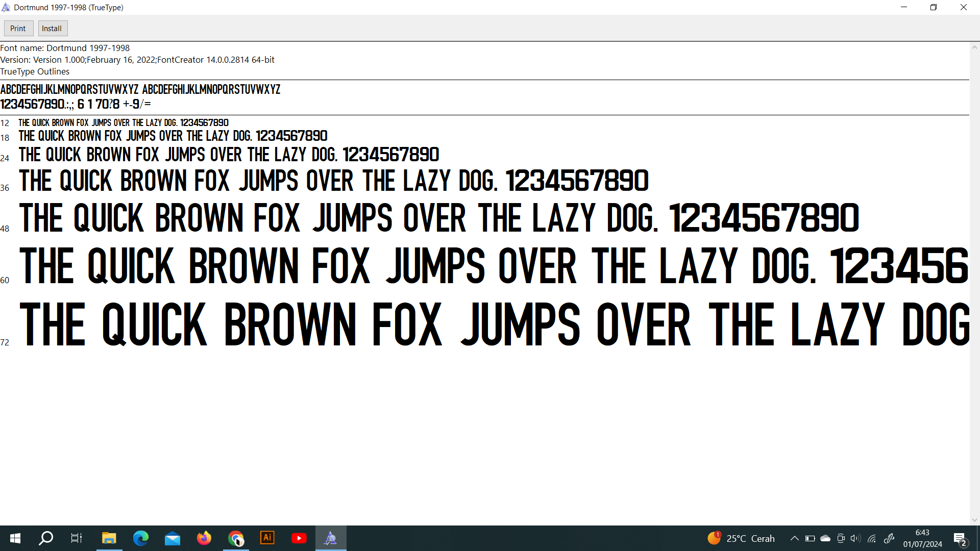This screenshot has width=980, height=551.
Task: Click font viewer taskbar icon
Action: pos(331,538)
